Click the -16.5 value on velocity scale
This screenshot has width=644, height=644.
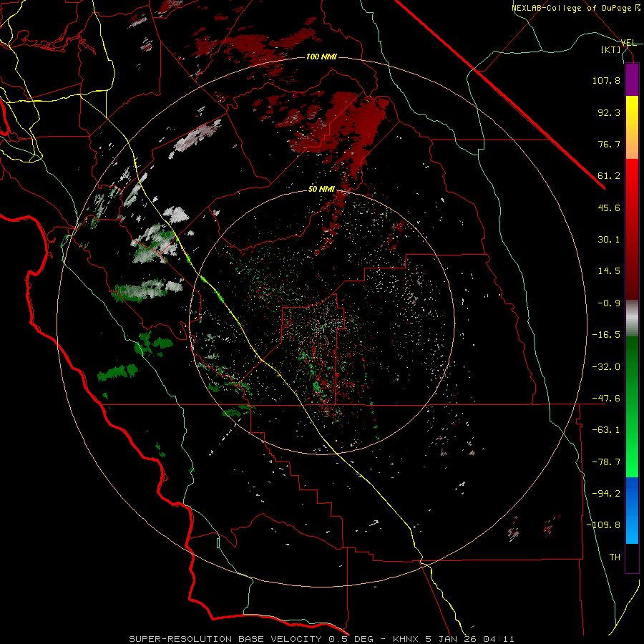606,335
